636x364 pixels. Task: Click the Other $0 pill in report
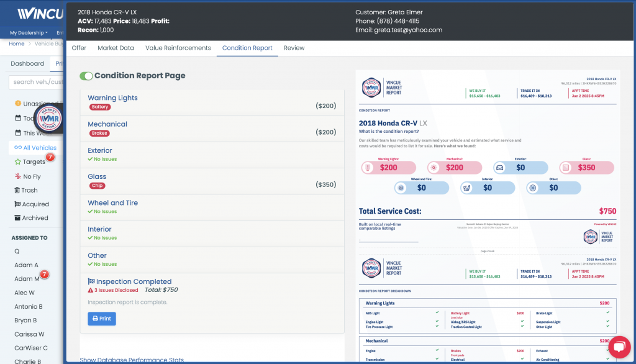click(x=553, y=188)
